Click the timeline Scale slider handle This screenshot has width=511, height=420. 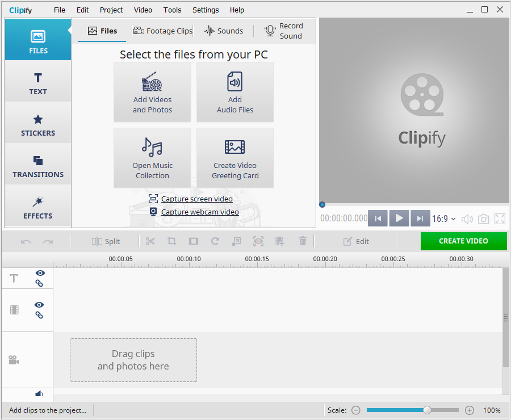(427, 410)
